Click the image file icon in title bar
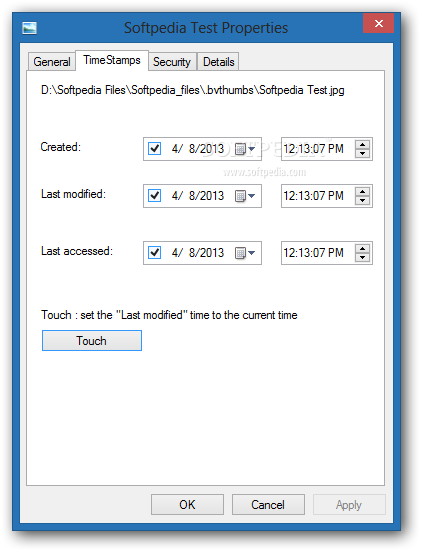Image resolution: width=421 pixels, height=551 pixels. pos(29,28)
